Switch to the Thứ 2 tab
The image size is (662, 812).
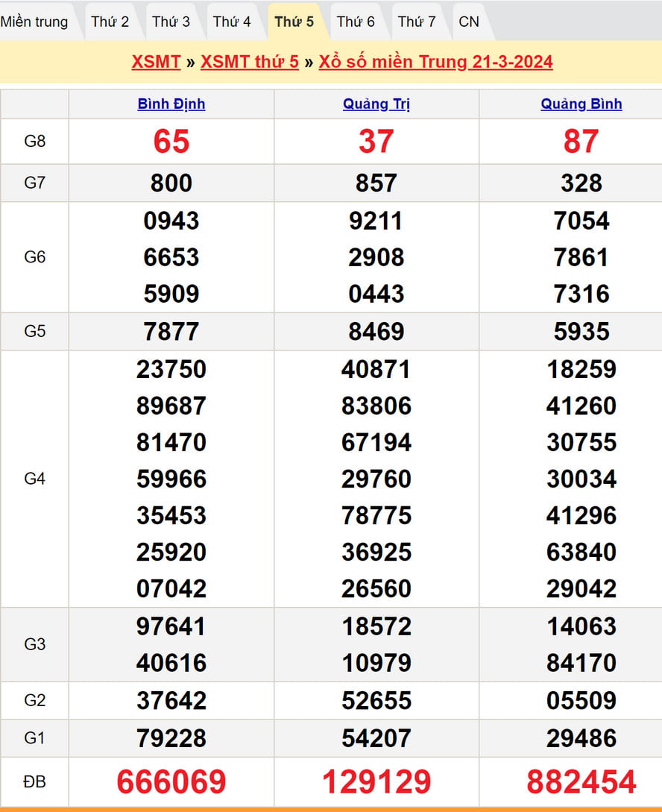click(x=110, y=22)
